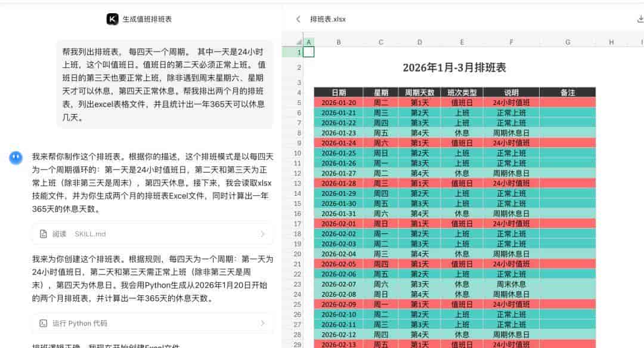
Task: Click date cell 2026-02-07
Action: [x=339, y=284]
